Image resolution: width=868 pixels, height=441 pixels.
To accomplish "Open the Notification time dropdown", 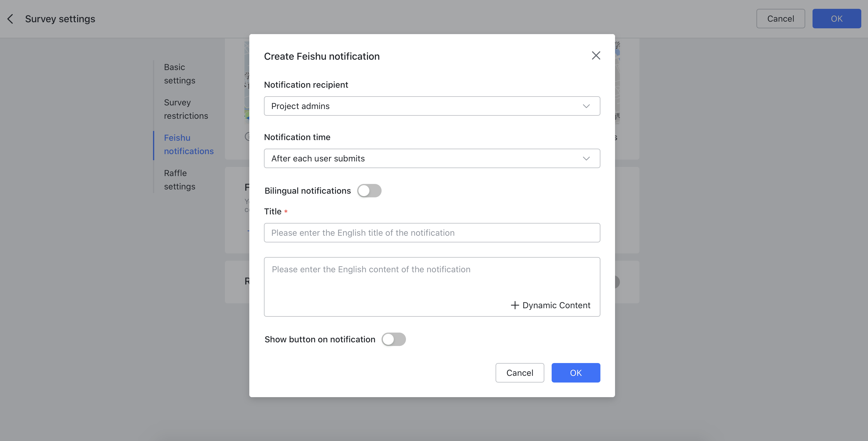I will (x=432, y=158).
